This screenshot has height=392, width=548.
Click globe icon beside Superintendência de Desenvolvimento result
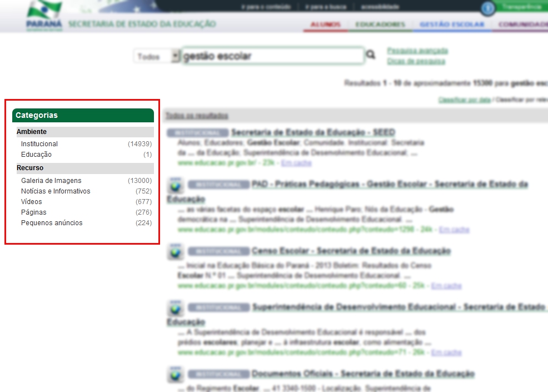176,309
